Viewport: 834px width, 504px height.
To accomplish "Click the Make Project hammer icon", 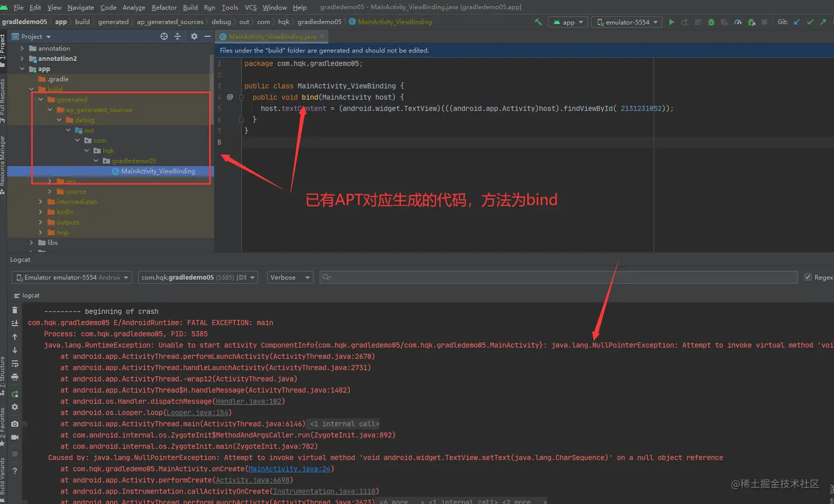I will click(x=538, y=22).
